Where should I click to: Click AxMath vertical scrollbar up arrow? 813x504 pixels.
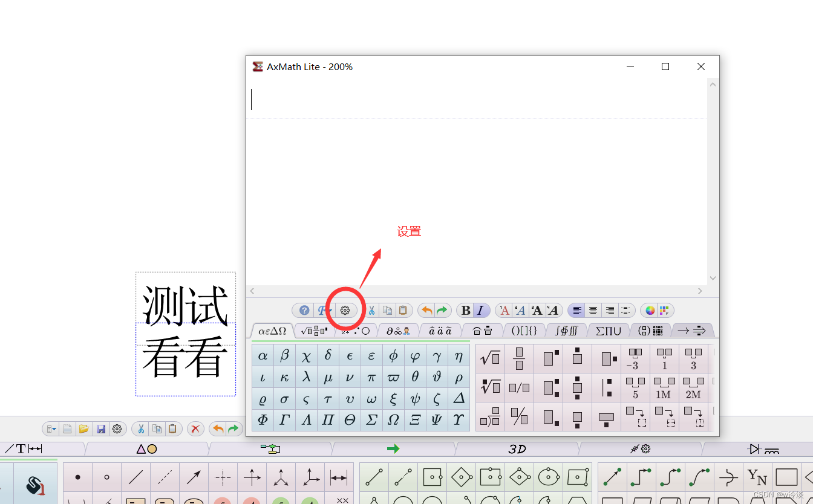(713, 85)
